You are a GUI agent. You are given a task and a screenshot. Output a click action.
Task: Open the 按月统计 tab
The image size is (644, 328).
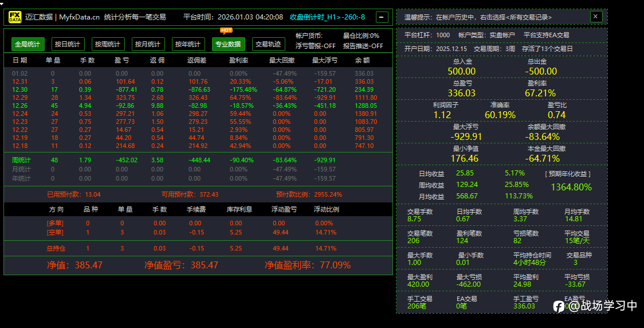tap(148, 44)
